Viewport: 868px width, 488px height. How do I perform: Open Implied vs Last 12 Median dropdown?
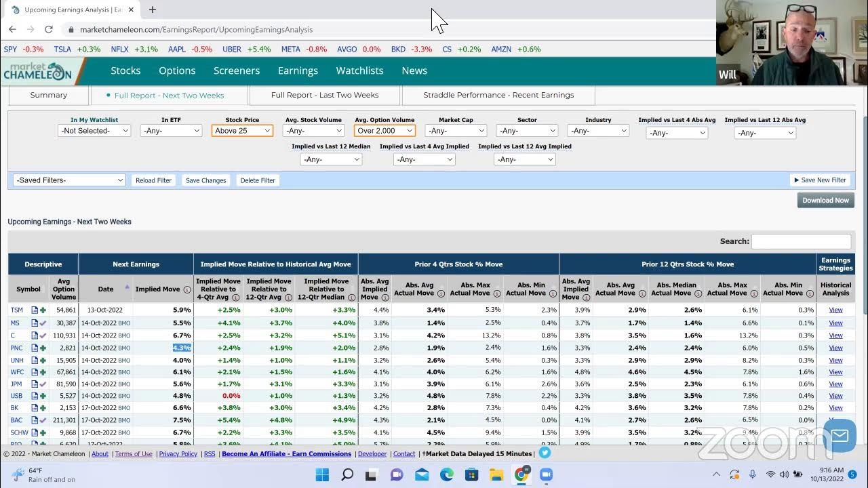click(331, 159)
